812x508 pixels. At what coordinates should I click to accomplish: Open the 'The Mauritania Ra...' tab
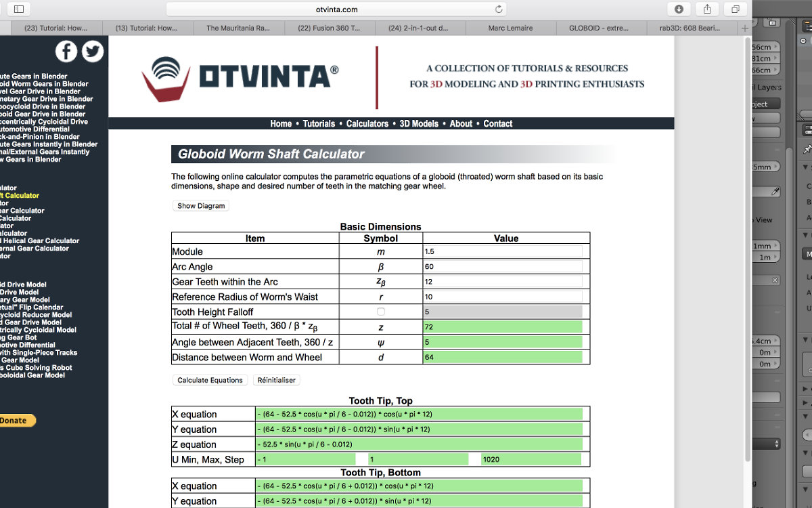[238, 28]
